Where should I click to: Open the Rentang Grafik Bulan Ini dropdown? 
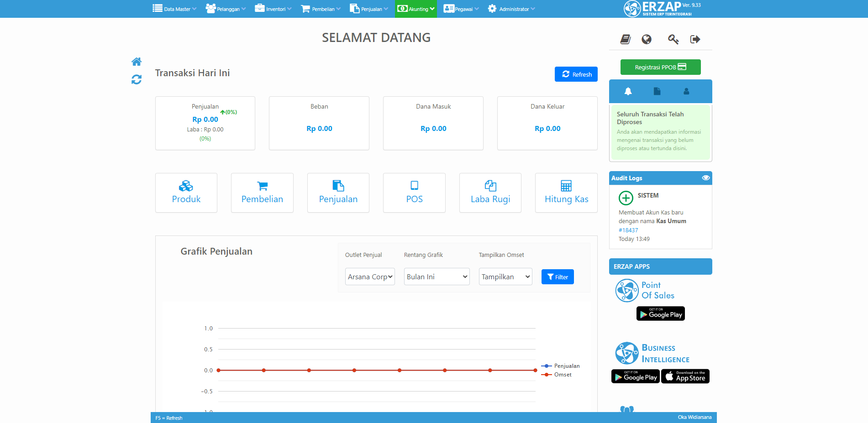[437, 277]
